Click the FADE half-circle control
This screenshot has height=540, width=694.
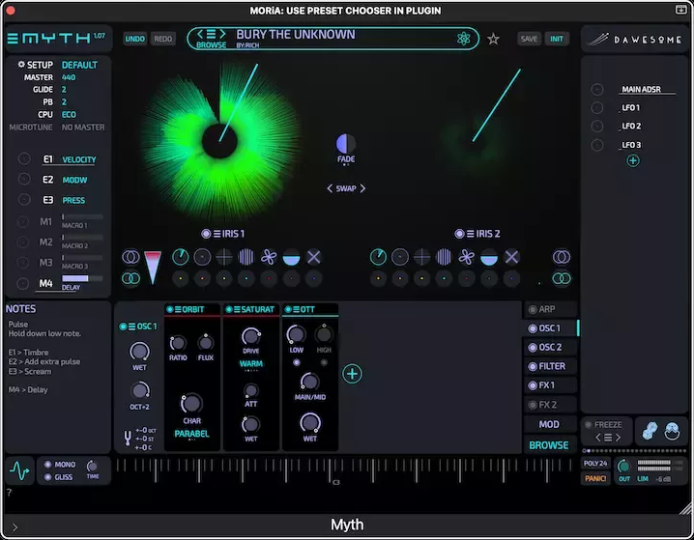[346, 143]
